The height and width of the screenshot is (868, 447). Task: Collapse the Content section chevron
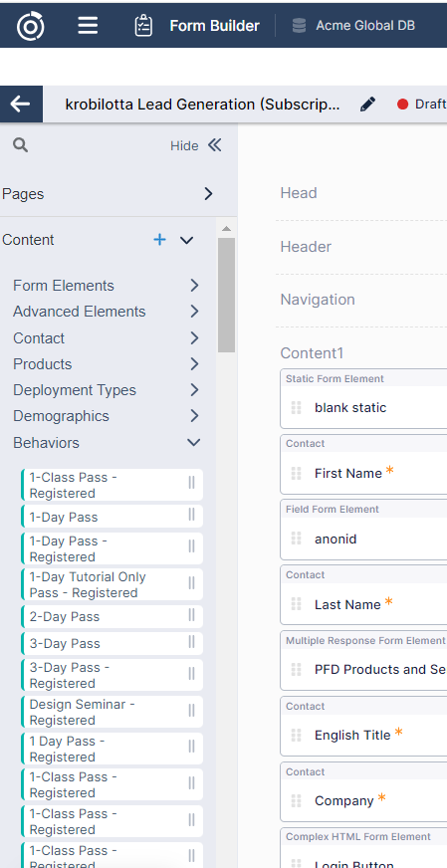click(x=187, y=240)
